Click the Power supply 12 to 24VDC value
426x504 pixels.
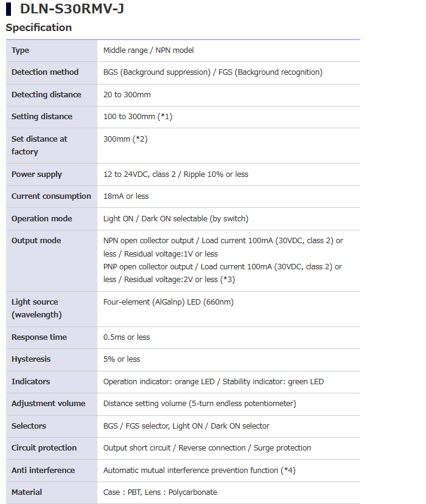tap(176, 174)
